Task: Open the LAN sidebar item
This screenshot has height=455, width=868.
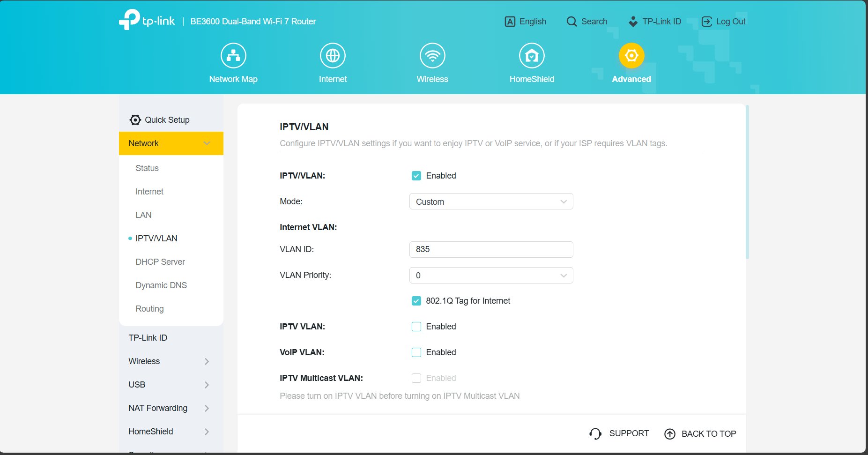Action: tap(143, 215)
